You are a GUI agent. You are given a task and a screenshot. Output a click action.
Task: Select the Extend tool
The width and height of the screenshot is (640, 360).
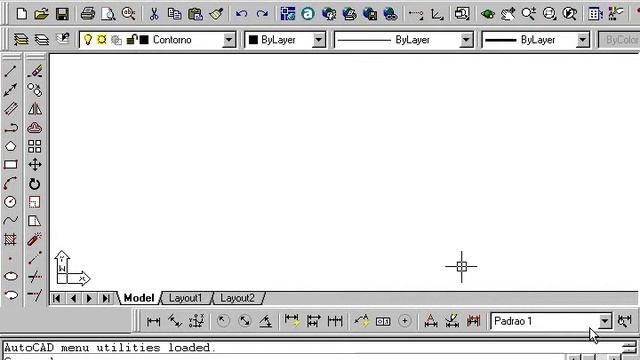pos(35,295)
